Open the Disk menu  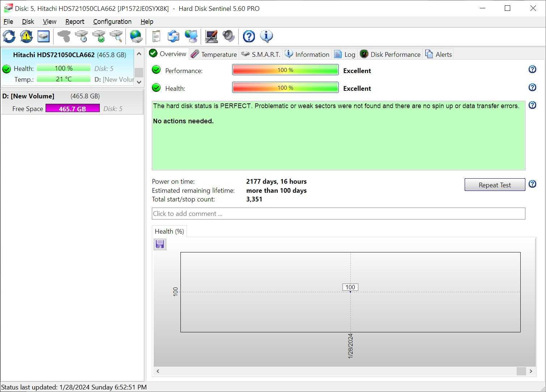click(x=28, y=22)
